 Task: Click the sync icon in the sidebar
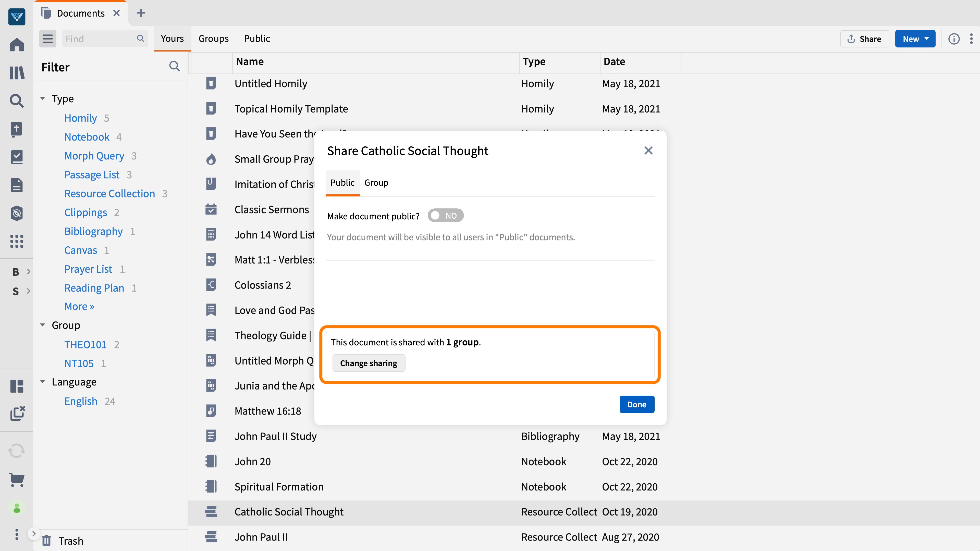click(x=17, y=450)
